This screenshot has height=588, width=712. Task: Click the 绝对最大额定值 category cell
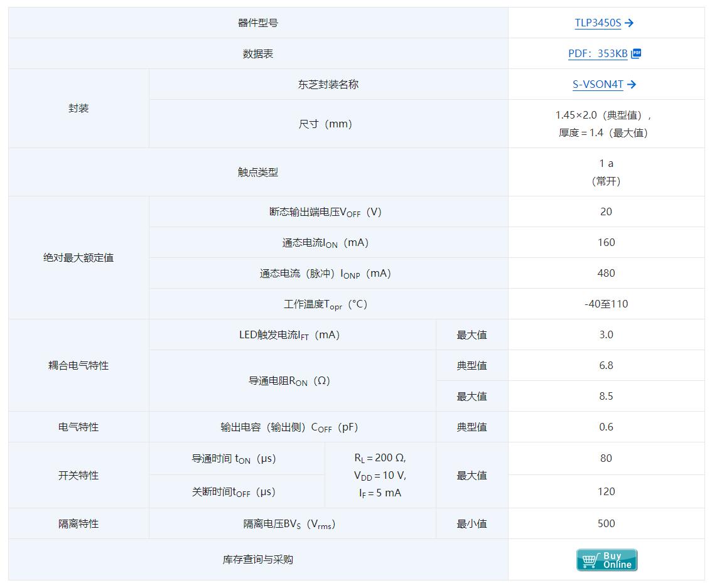(x=78, y=258)
